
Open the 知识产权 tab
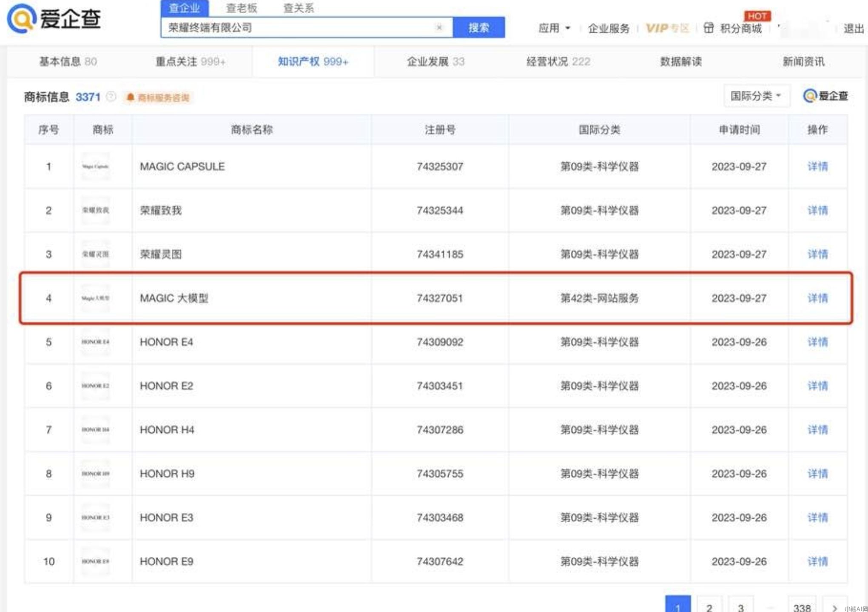313,62
